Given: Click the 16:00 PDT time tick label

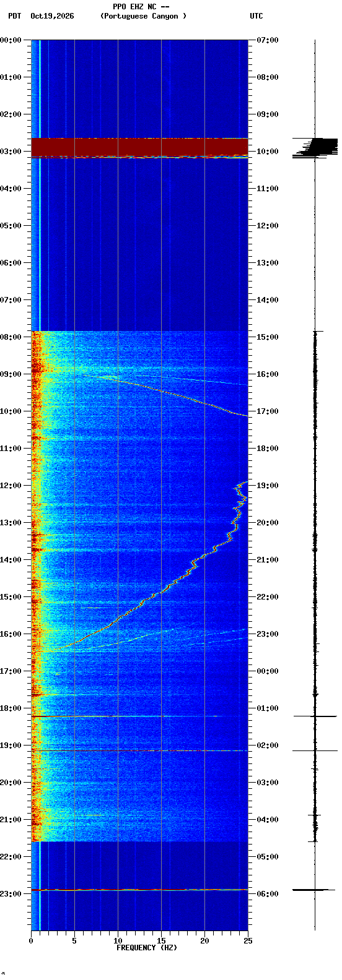Looking at the screenshot, I should 11,634.
